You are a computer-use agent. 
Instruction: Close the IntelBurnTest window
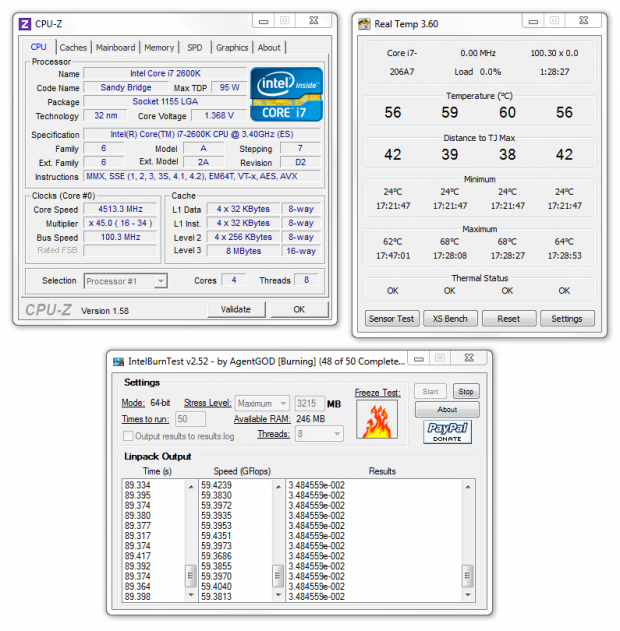(469, 358)
